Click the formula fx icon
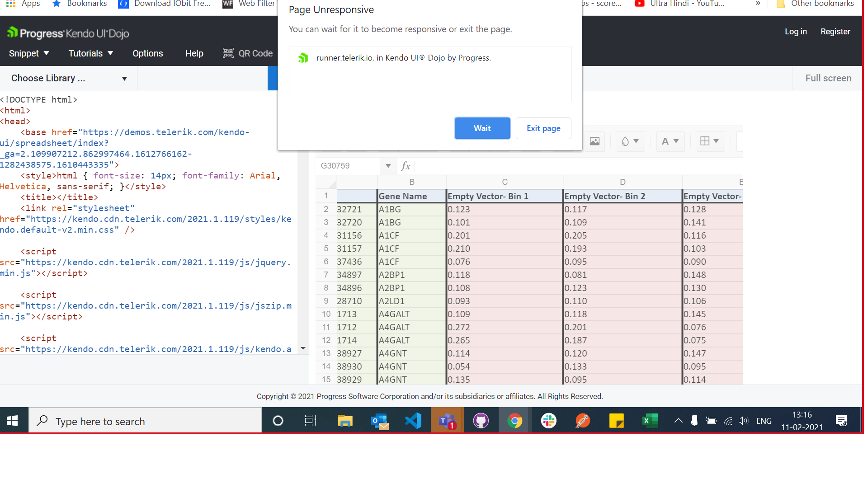Viewport: 868px width, 488px height. click(406, 166)
